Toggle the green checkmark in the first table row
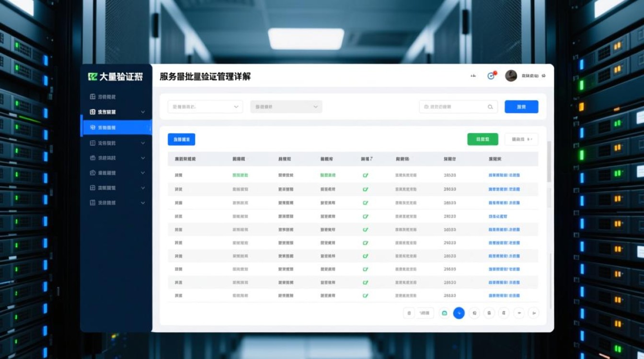Screen dimensions: 644x359 pyautogui.click(x=366, y=176)
